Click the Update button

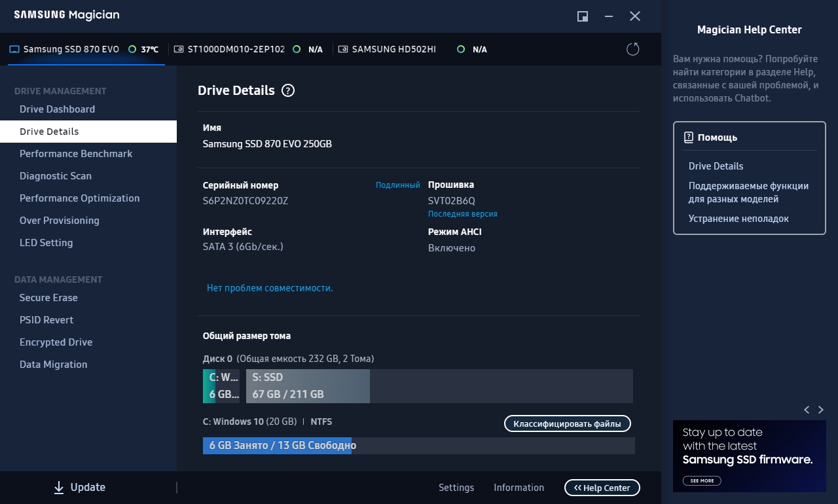79,487
